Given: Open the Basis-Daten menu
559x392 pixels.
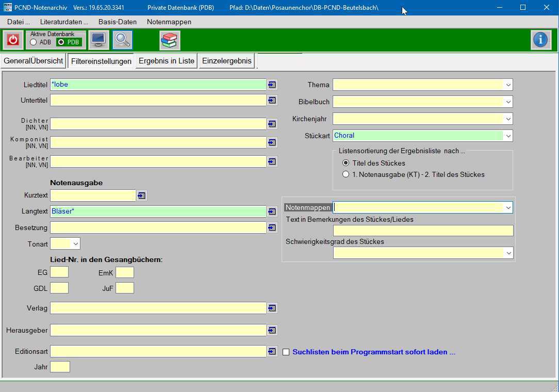Looking at the screenshot, I should tap(118, 22).
